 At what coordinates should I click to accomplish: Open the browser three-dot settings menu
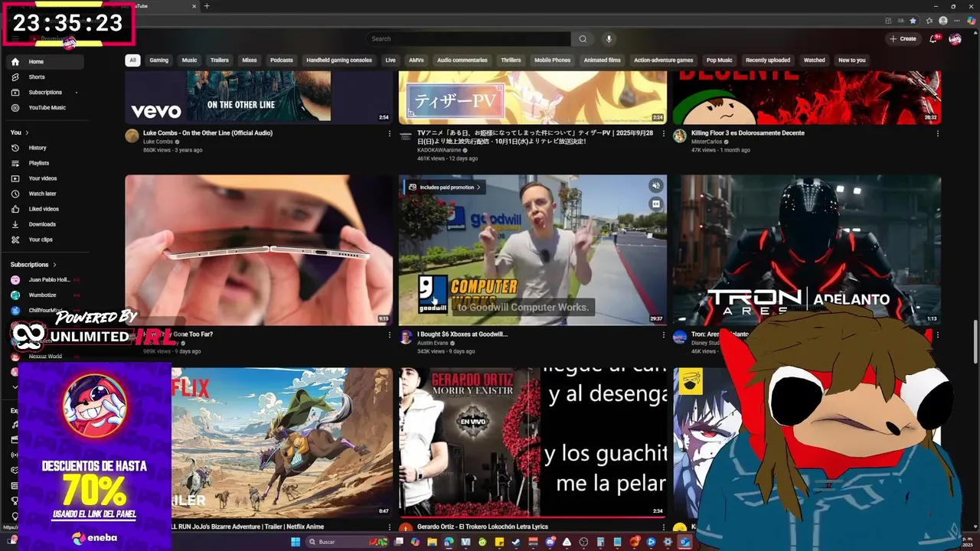(958, 21)
